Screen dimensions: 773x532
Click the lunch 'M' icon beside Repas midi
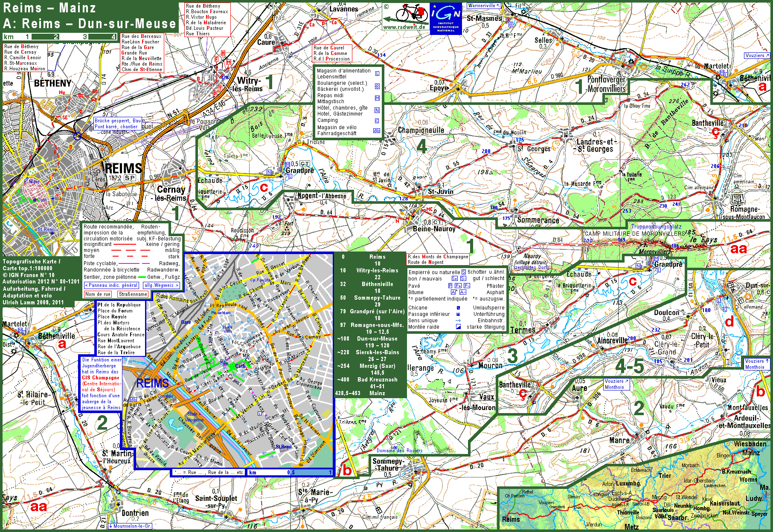(377, 98)
